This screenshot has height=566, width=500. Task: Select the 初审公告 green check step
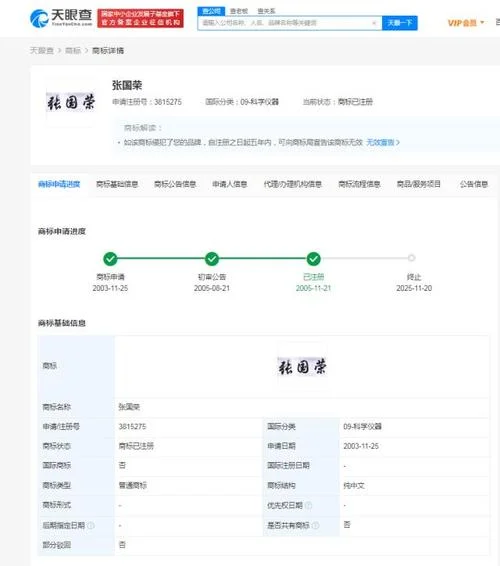click(212, 258)
